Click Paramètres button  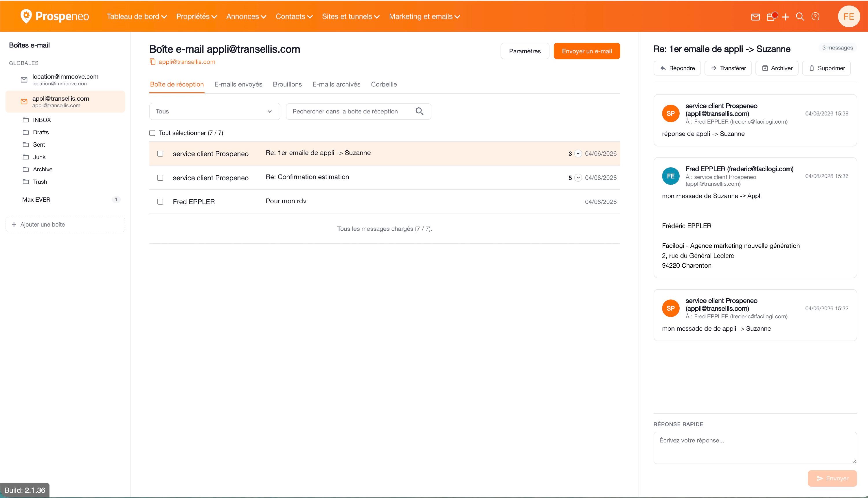(525, 51)
